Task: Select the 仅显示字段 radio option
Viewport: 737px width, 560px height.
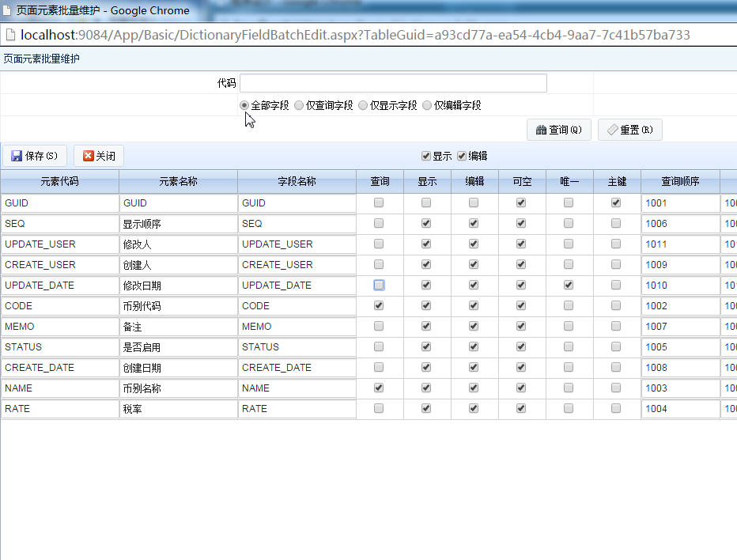Action: point(363,105)
